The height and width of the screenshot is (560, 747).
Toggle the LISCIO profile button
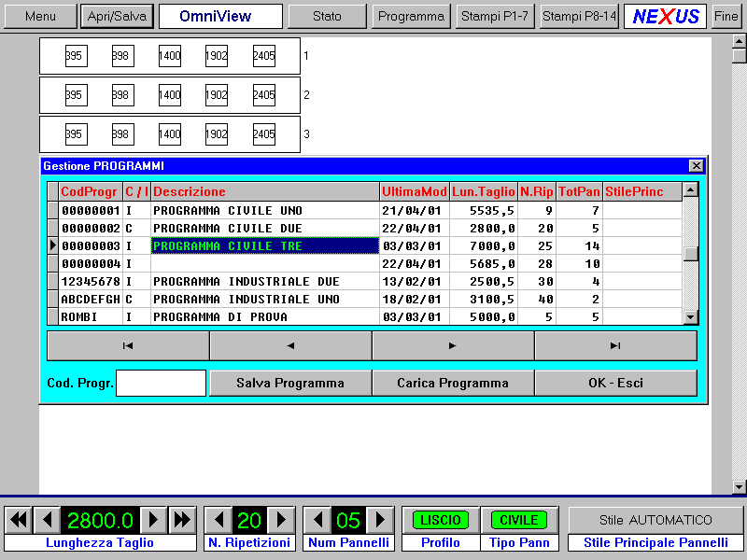(441, 520)
